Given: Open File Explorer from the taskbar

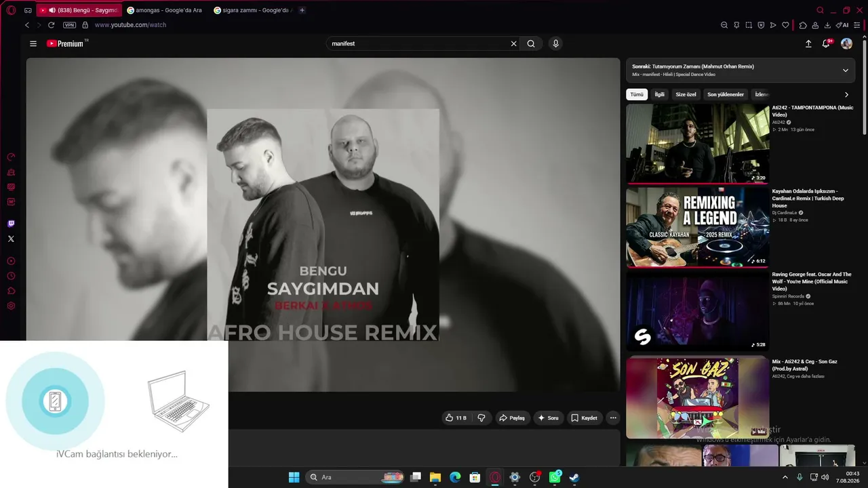Looking at the screenshot, I should [x=435, y=477].
